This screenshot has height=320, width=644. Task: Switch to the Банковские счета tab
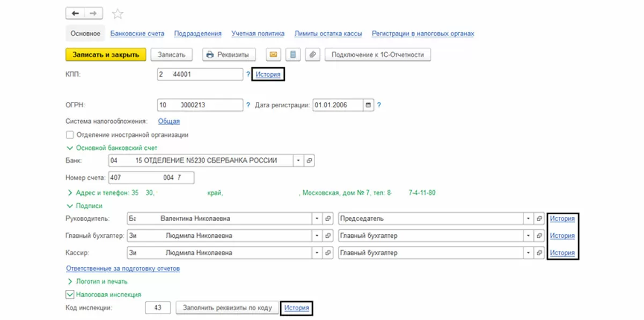coord(137,33)
